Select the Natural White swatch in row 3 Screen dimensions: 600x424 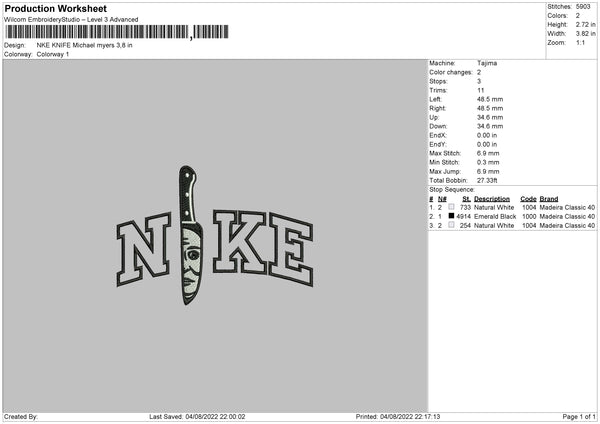(x=452, y=225)
